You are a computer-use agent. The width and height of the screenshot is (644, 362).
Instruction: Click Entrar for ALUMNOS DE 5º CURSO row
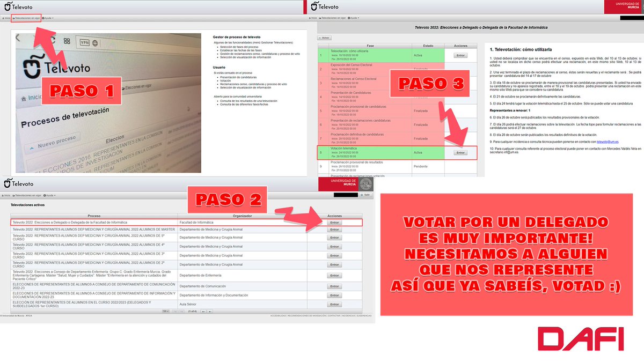pos(334,238)
